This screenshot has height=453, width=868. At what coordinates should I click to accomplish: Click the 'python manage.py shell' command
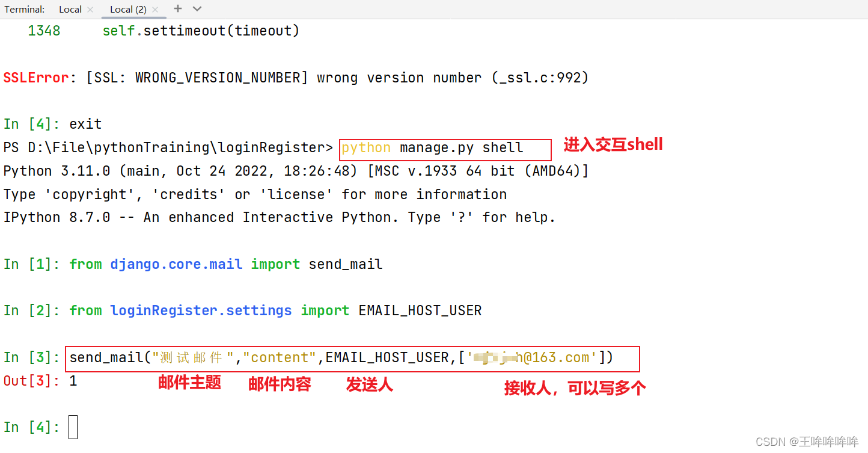point(432,147)
